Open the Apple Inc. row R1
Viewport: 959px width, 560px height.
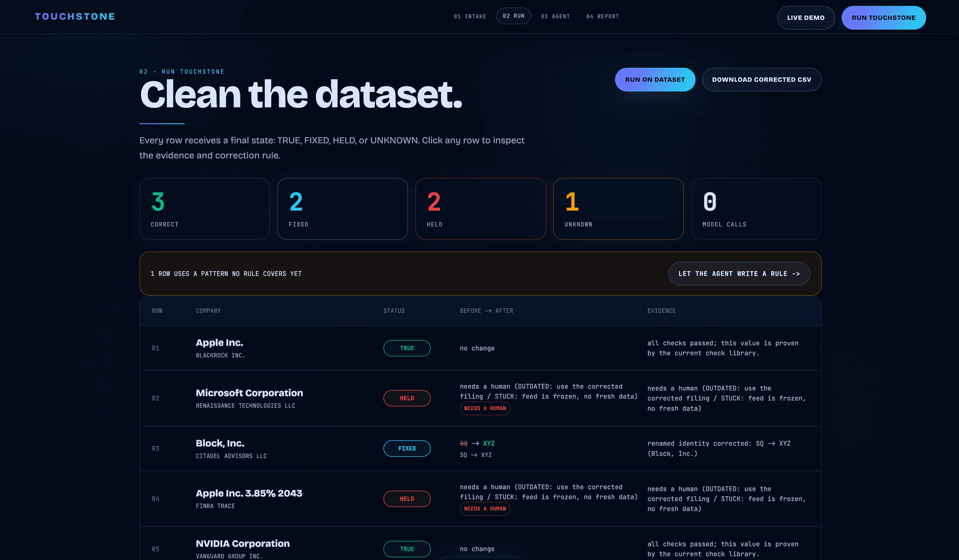[480, 348]
